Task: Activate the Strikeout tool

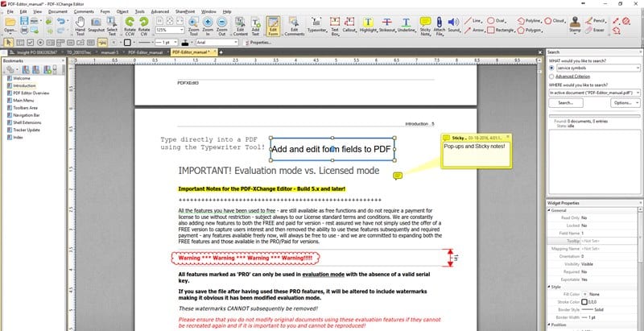Action: [386, 26]
